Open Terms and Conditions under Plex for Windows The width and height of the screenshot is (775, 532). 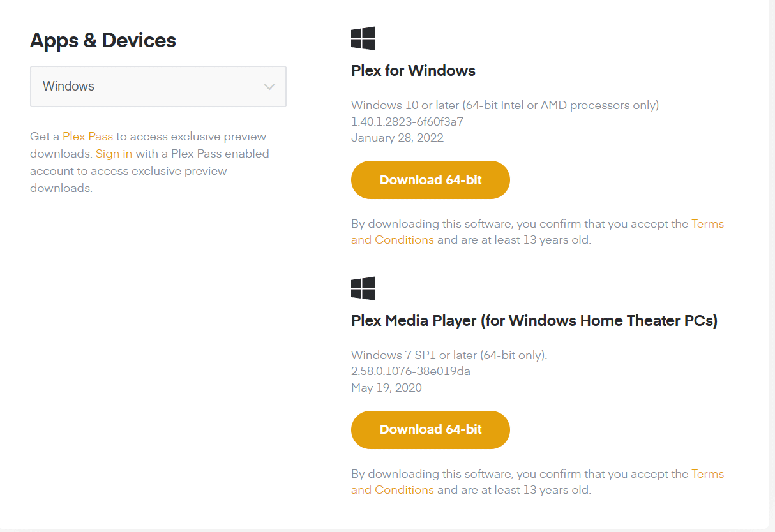pos(392,240)
